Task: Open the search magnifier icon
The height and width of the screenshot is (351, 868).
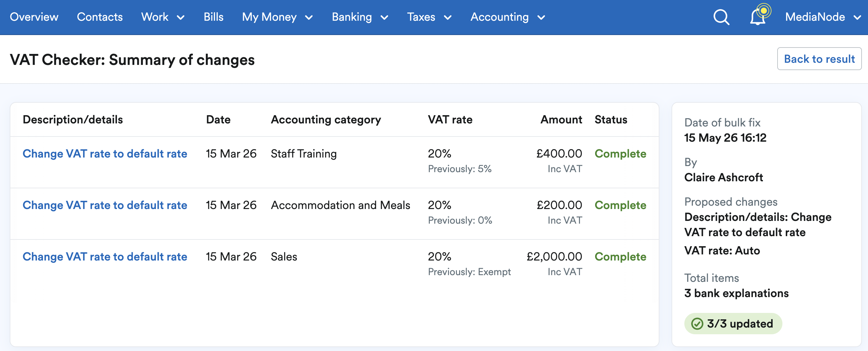Action: pos(721,17)
